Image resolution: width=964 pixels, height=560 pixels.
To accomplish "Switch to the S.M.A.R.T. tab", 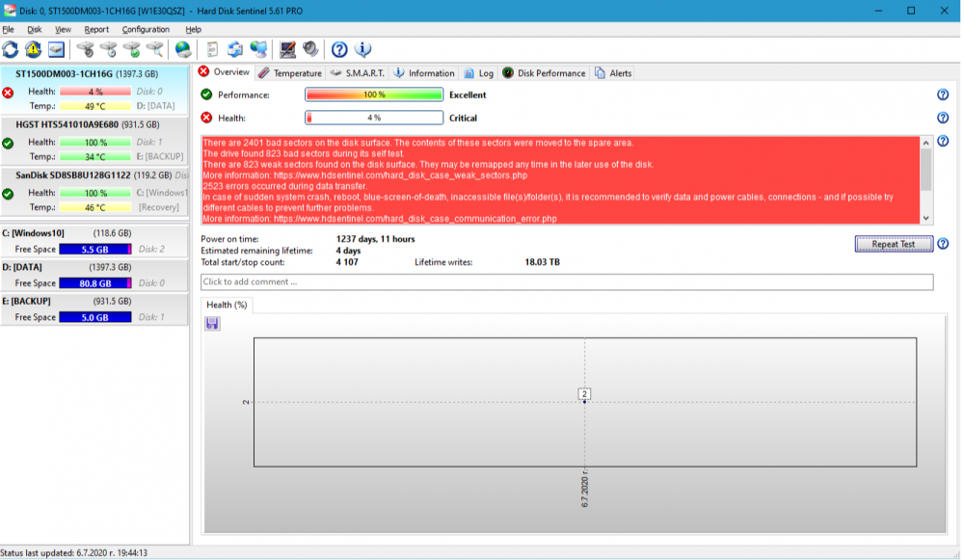I will coord(358,73).
